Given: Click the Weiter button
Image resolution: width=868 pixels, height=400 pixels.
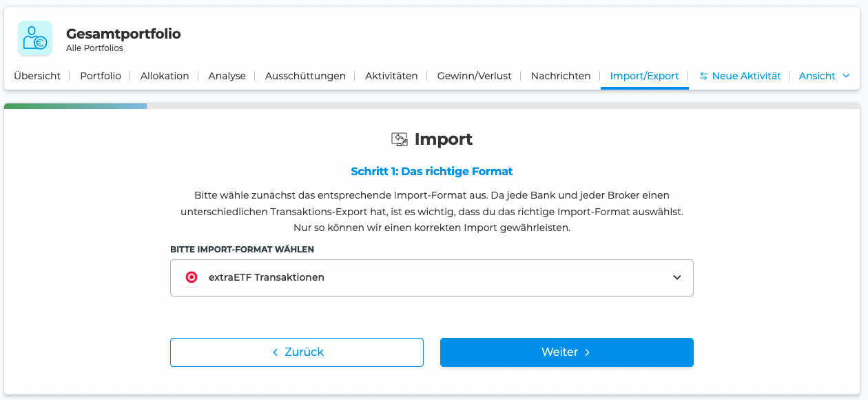Looking at the screenshot, I should (x=567, y=352).
